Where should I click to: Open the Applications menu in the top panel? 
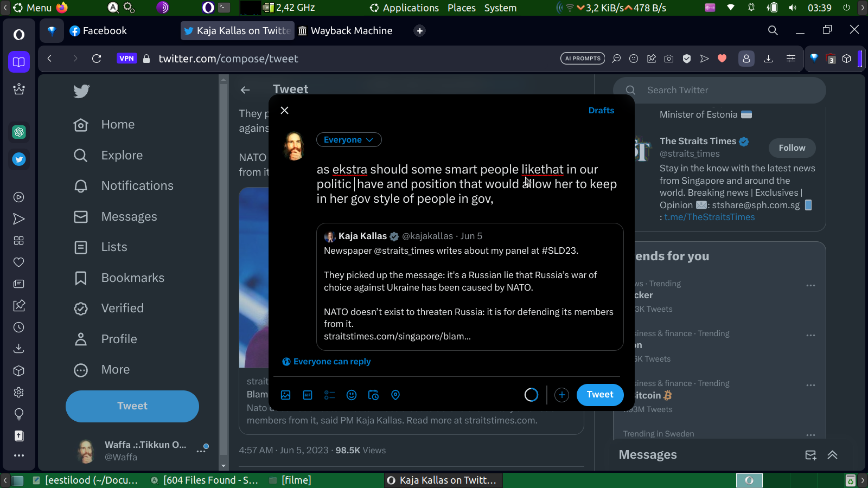click(404, 8)
